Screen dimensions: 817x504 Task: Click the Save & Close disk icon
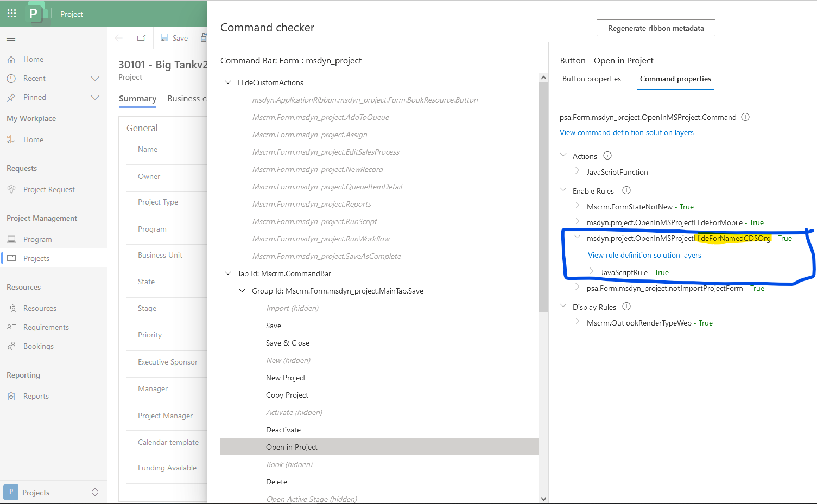pyautogui.click(x=204, y=37)
